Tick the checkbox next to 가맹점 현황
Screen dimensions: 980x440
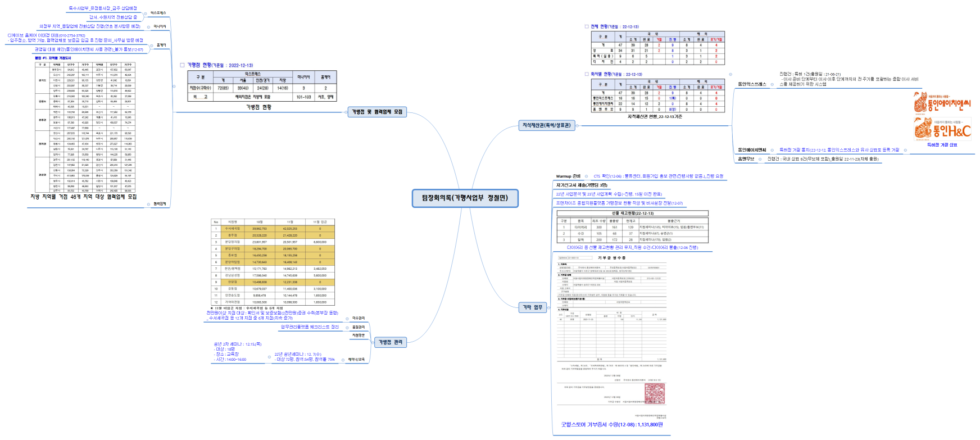182,65
